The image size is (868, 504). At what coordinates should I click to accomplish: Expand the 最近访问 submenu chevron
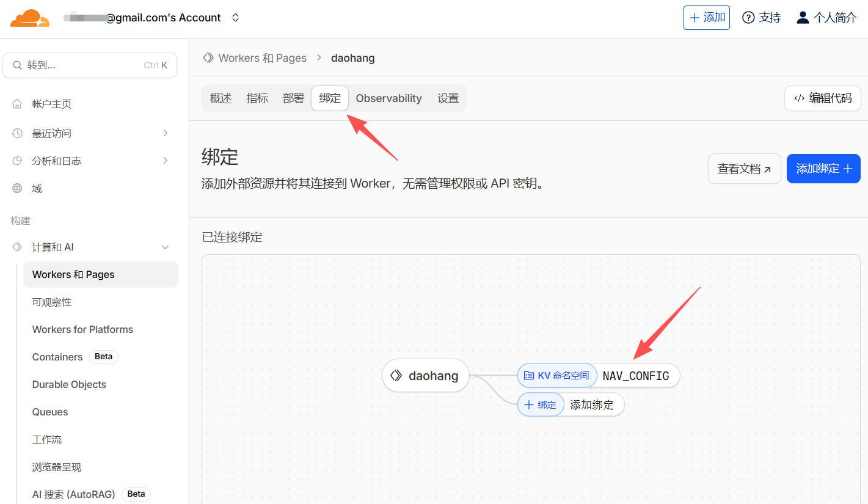pyautogui.click(x=165, y=133)
